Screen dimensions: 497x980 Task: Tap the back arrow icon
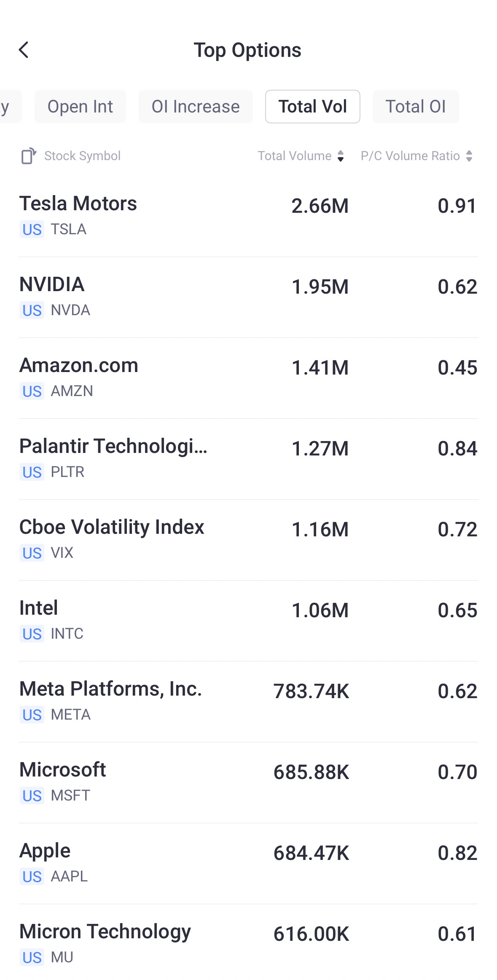(24, 50)
